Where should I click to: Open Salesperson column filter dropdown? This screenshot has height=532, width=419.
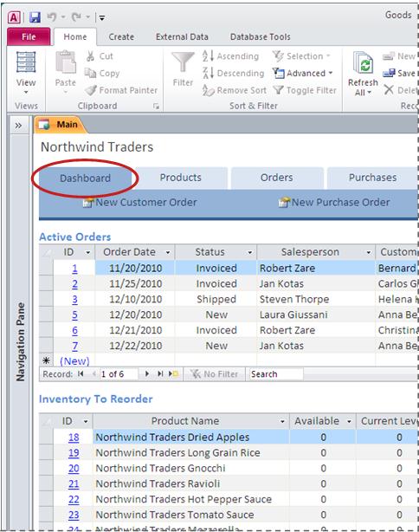click(368, 252)
